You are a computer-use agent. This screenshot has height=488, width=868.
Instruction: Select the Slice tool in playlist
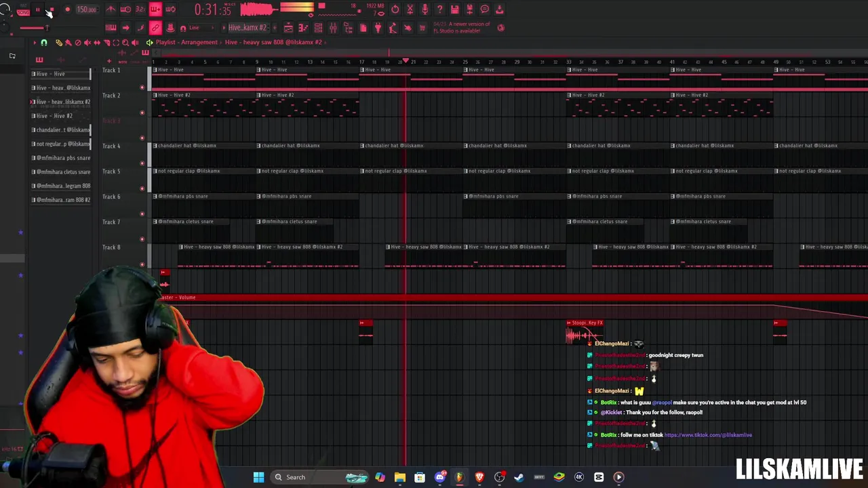tap(106, 43)
